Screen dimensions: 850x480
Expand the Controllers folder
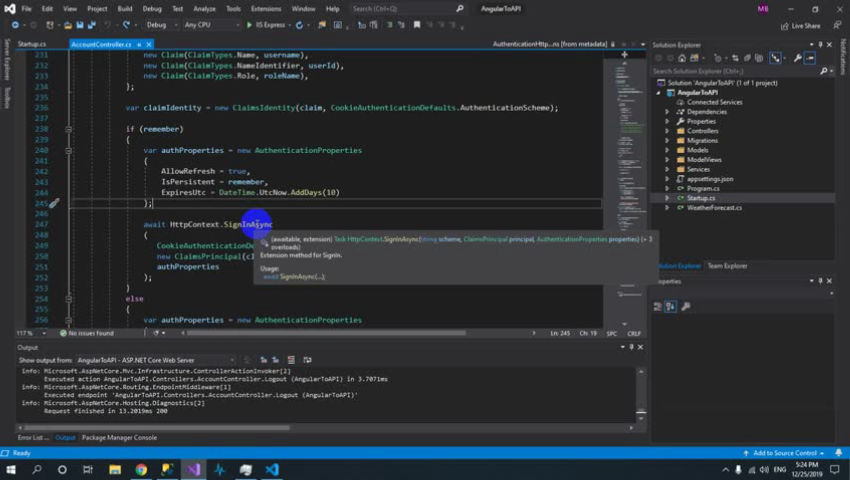point(667,131)
